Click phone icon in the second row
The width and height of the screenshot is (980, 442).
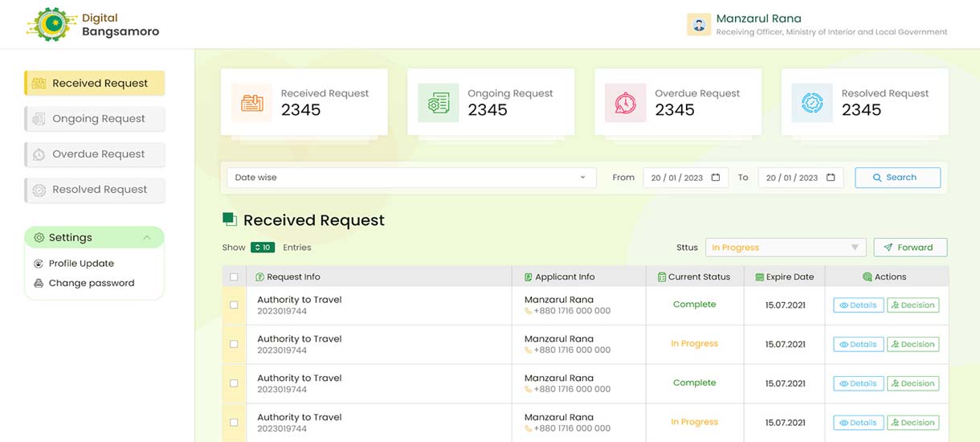coord(529,350)
